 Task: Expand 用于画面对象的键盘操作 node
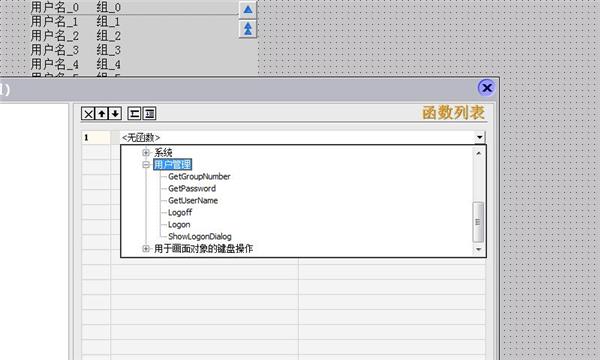pos(146,249)
